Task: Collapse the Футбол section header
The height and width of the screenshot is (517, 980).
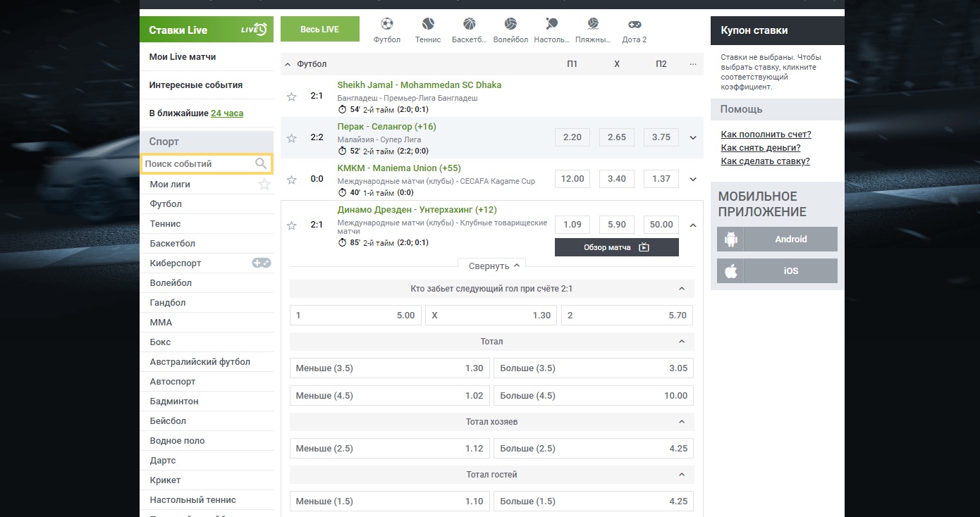Action: coord(288,64)
